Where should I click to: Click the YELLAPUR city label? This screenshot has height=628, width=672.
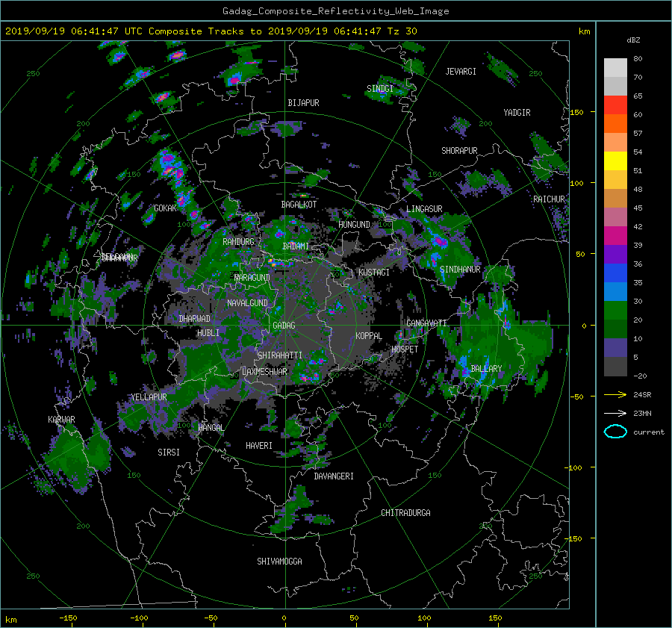(x=149, y=397)
